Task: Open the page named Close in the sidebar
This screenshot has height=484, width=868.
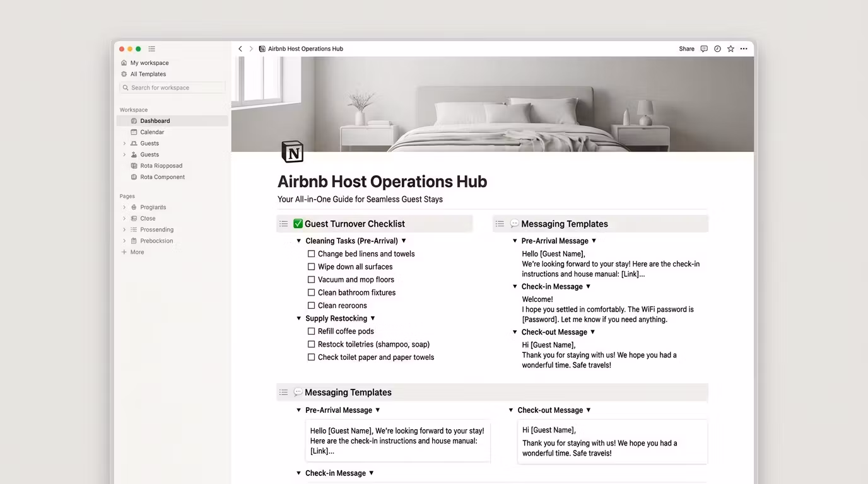Action: tap(148, 219)
